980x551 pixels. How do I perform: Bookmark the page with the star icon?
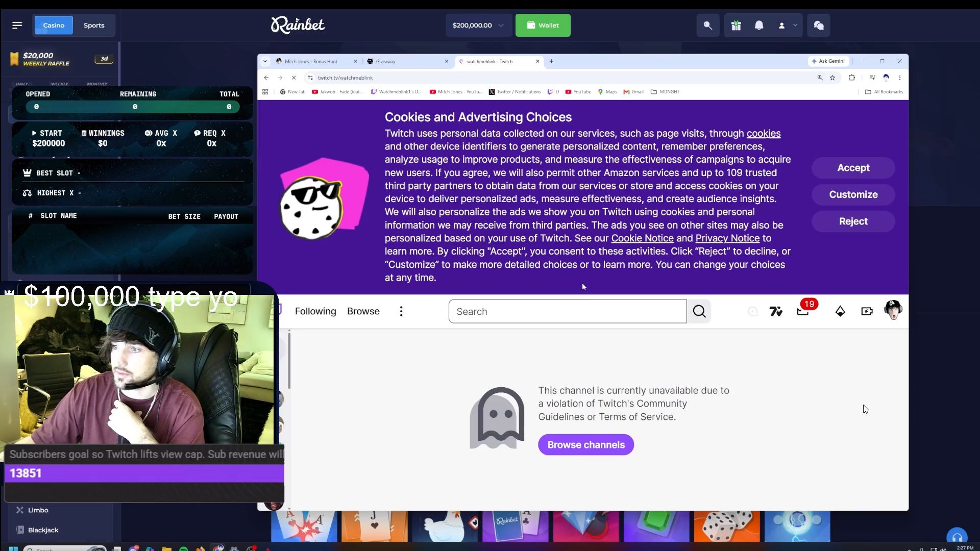point(832,78)
